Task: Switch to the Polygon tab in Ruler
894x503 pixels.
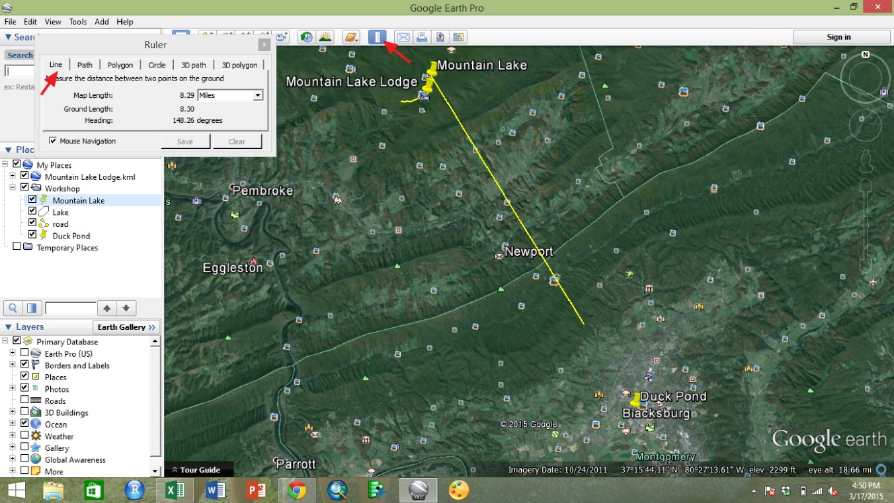Action: click(x=120, y=65)
